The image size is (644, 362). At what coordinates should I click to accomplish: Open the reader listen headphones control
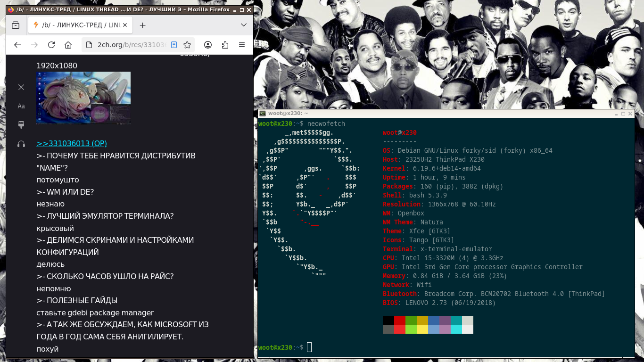point(21,144)
